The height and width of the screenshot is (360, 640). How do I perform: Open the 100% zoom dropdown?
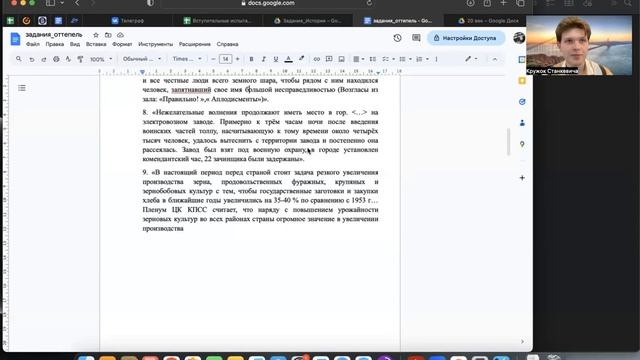(100, 59)
